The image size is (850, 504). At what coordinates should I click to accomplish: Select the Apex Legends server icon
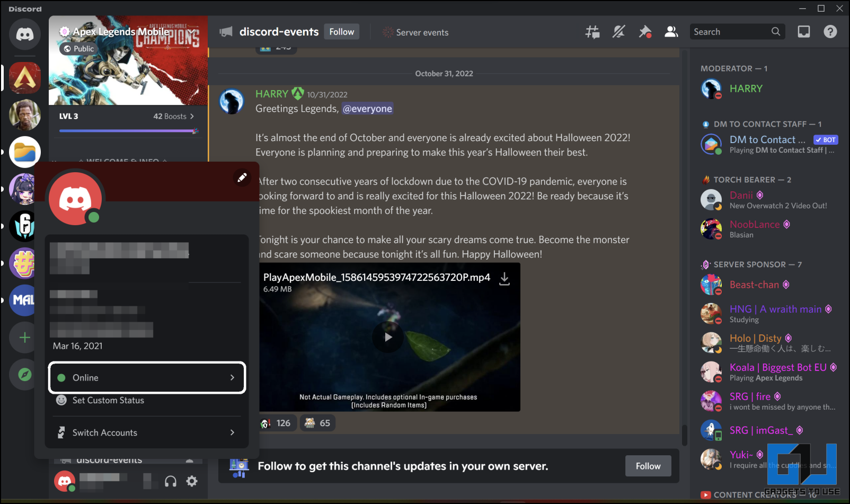[24, 78]
